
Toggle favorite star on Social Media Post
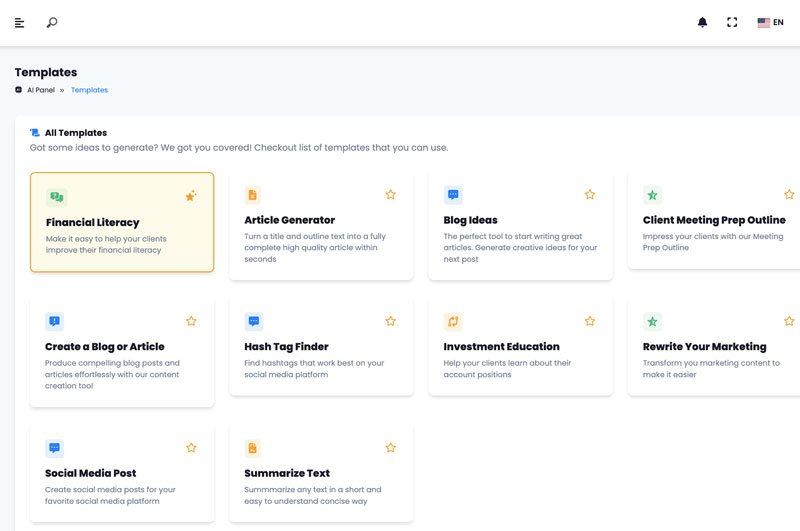(x=191, y=448)
